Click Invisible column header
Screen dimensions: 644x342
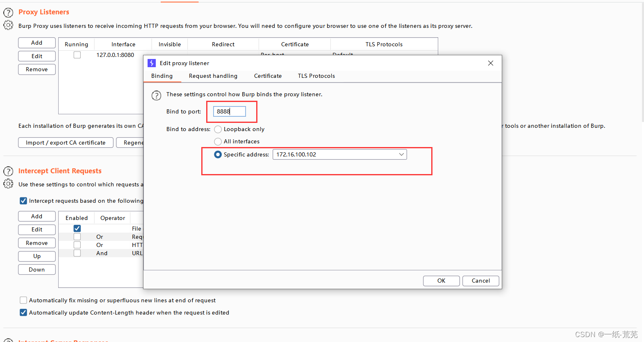[x=170, y=44]
